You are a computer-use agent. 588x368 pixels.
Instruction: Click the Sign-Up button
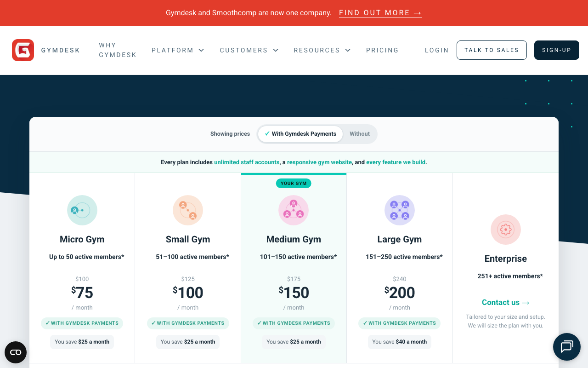click(x=557, y=50)
